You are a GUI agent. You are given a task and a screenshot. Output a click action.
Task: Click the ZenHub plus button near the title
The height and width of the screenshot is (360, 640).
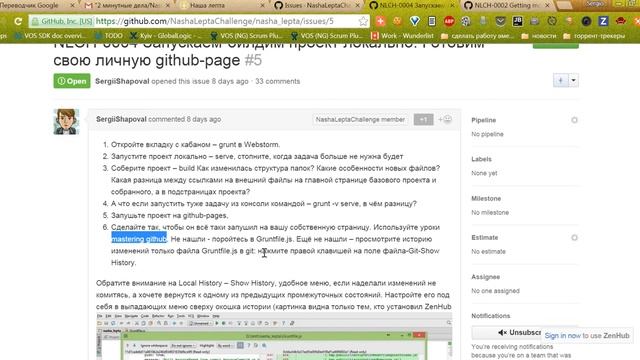560,80
